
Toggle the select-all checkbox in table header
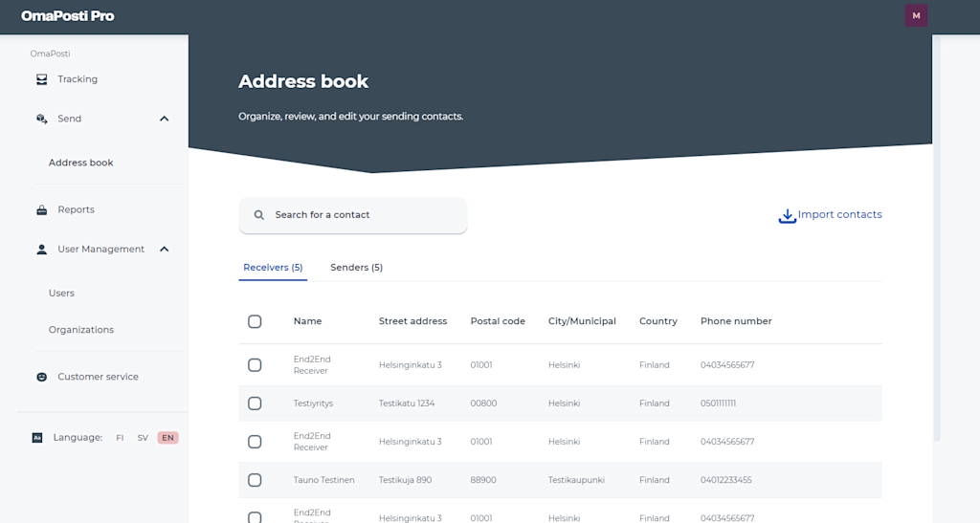tap(255, 321)
